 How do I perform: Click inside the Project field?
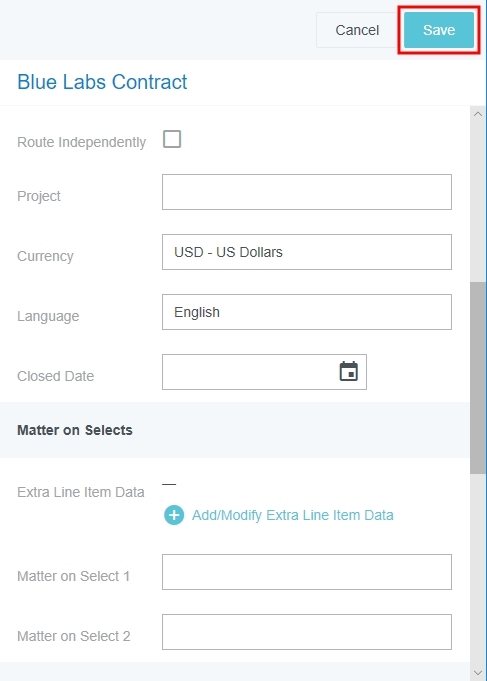307,192
